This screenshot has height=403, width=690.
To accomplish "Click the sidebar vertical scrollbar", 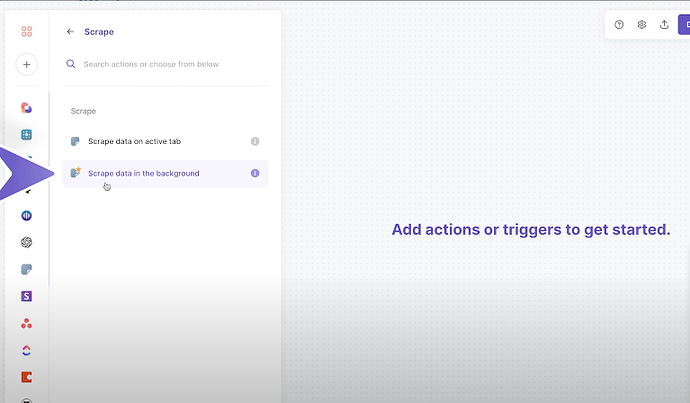I will (49, 189).
